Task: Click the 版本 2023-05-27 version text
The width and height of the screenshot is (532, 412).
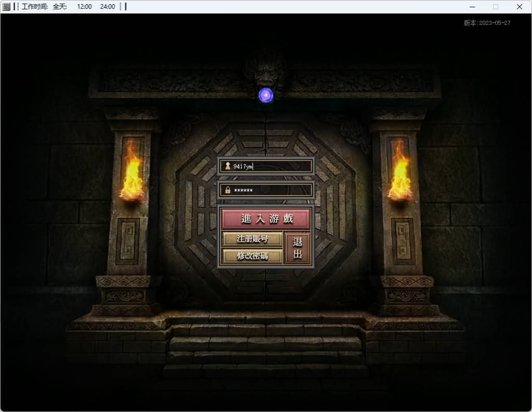Action: coord(487,23)
